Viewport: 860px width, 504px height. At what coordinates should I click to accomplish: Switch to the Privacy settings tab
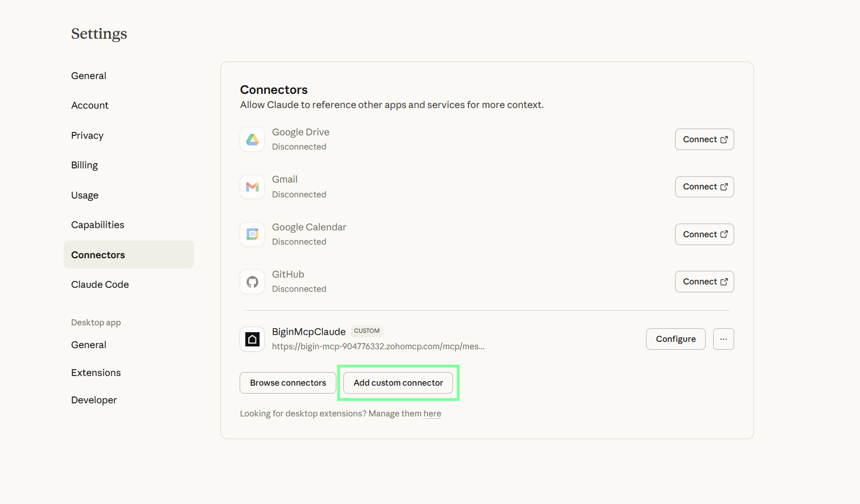[87, 135]
